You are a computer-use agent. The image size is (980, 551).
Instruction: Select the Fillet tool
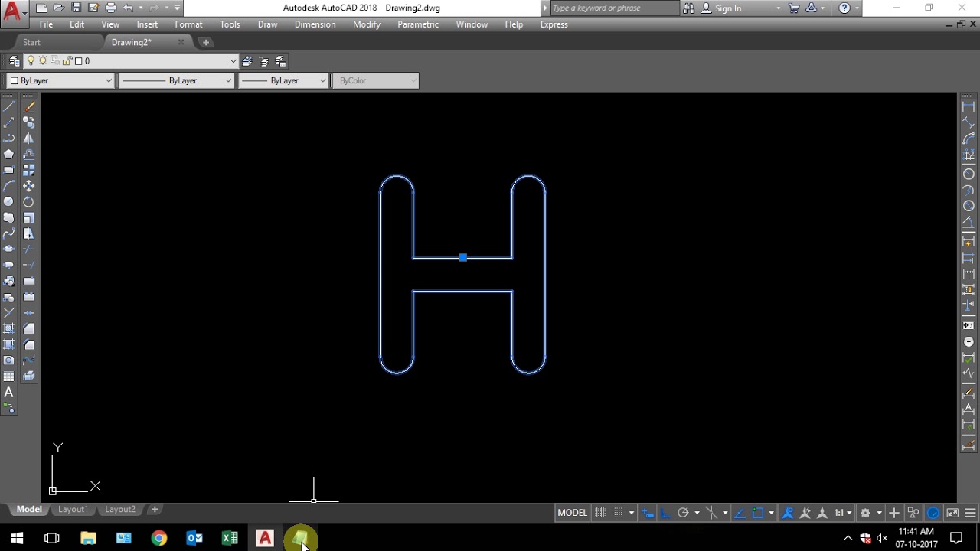click(28, 344)
